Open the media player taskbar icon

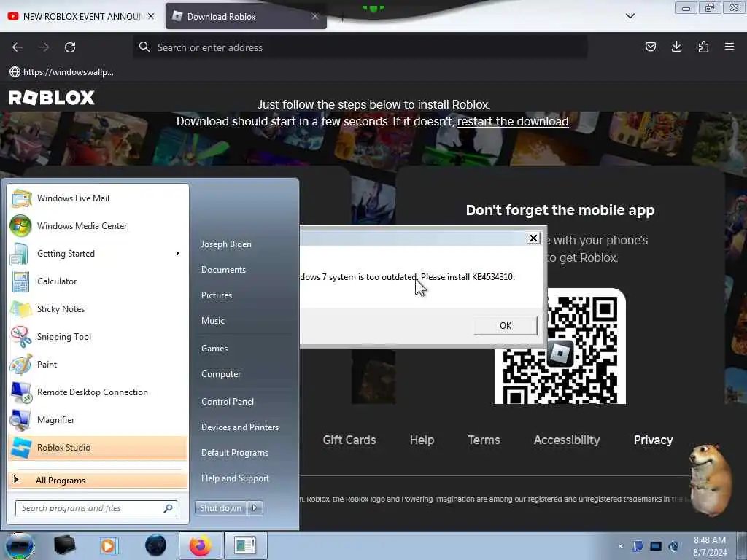[x=109, y=545]
